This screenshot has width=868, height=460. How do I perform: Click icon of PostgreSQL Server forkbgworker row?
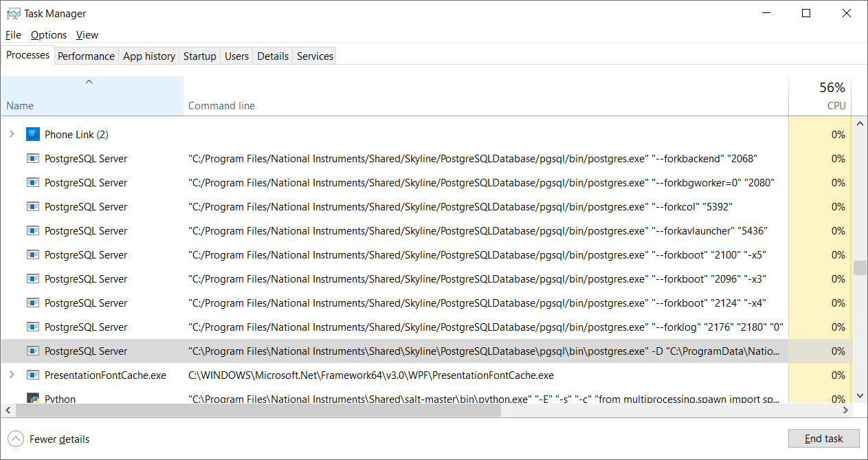[33, 182]
